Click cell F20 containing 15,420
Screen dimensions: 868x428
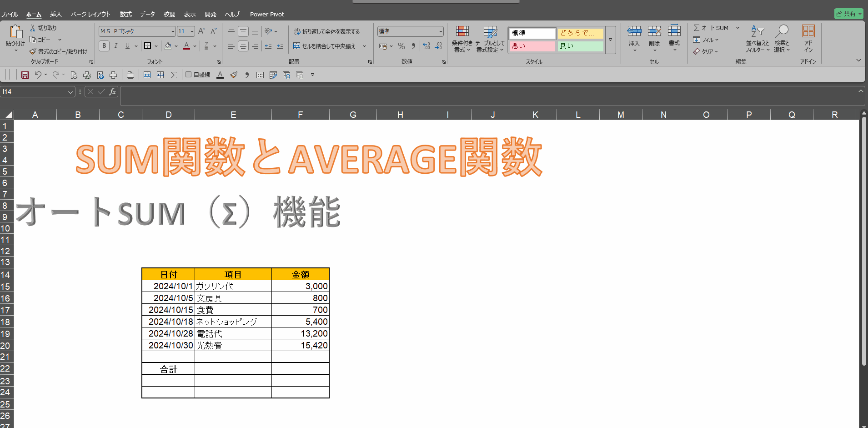point(300,345)
